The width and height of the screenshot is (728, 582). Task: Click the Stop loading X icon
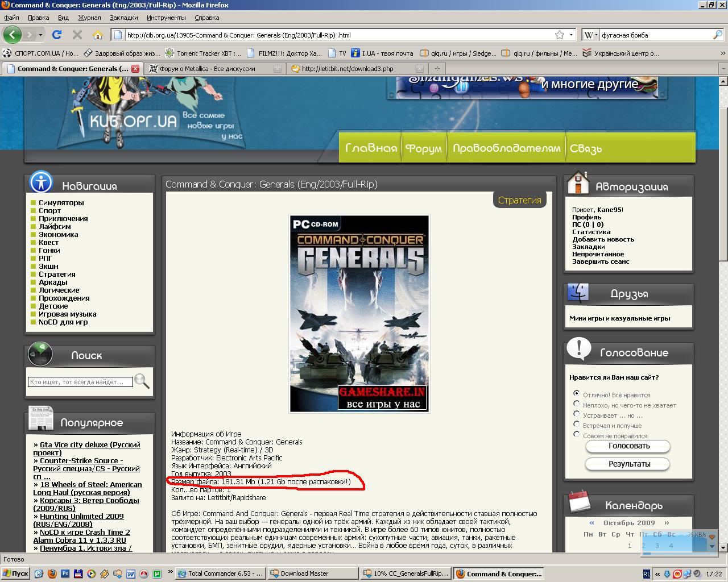pyautogui.click(x=77, y=35)
